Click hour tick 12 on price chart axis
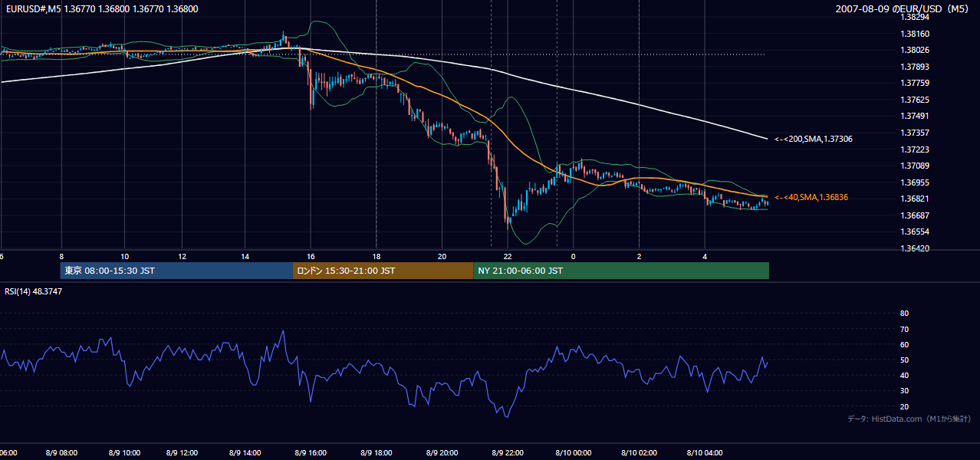This screenshot has width=980, height=460. point(182,256)
